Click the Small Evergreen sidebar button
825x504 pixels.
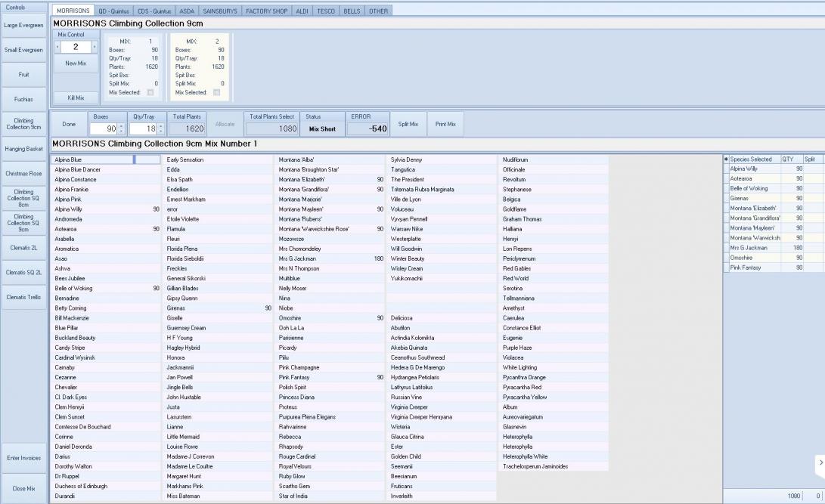pos(23,50)
